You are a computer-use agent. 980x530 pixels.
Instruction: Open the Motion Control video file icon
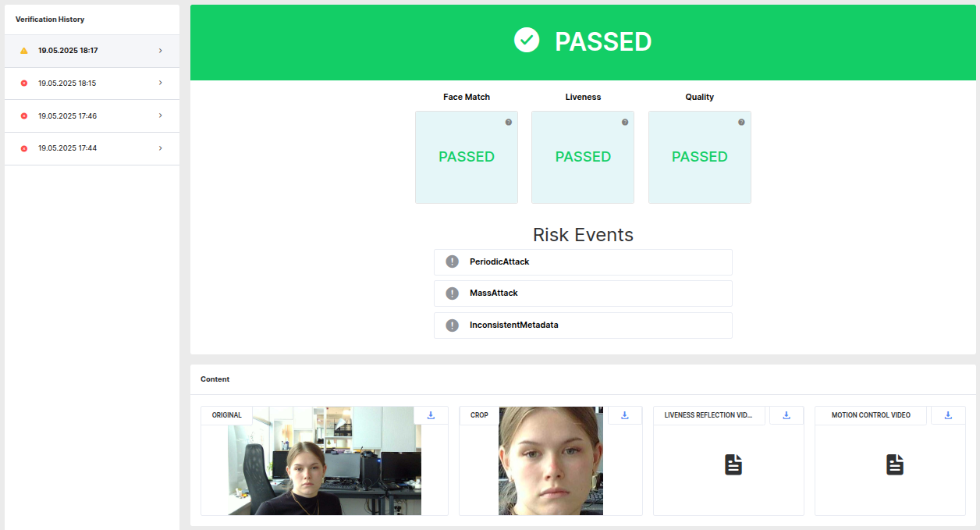click(x=895, y=465)
